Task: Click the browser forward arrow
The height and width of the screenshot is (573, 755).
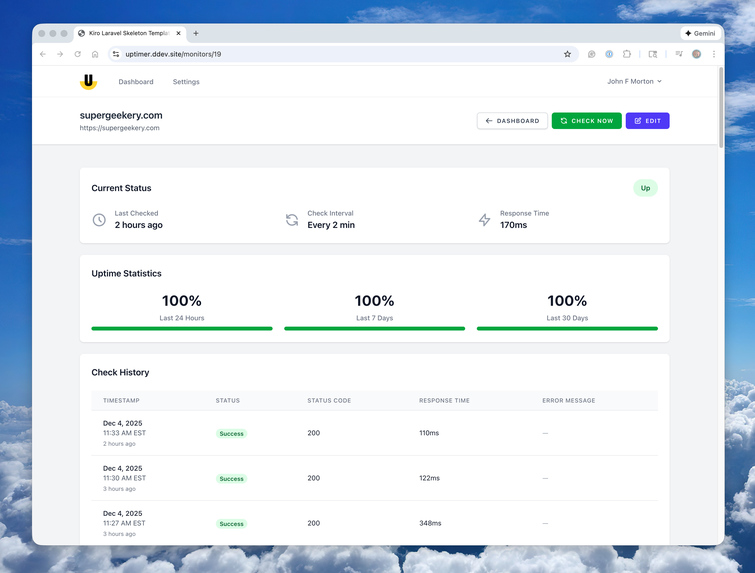Action: [x=60, y=54]
